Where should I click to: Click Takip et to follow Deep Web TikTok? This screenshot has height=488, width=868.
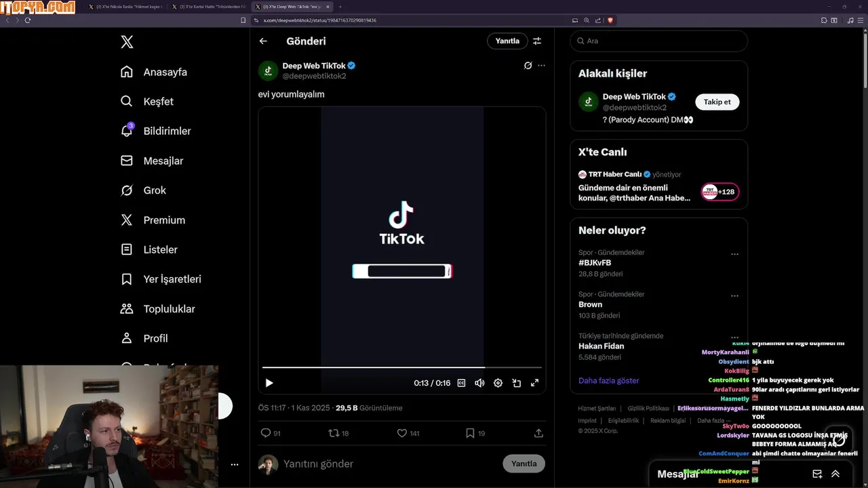pyautogui.click(x=717, y=102)
